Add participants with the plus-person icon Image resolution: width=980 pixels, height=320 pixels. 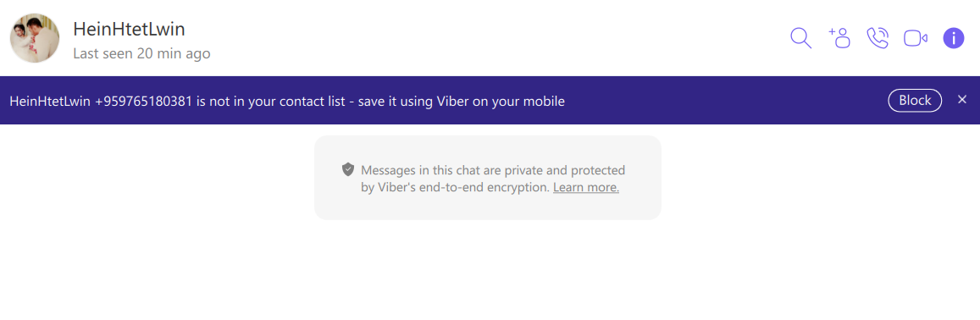(839, 37)
